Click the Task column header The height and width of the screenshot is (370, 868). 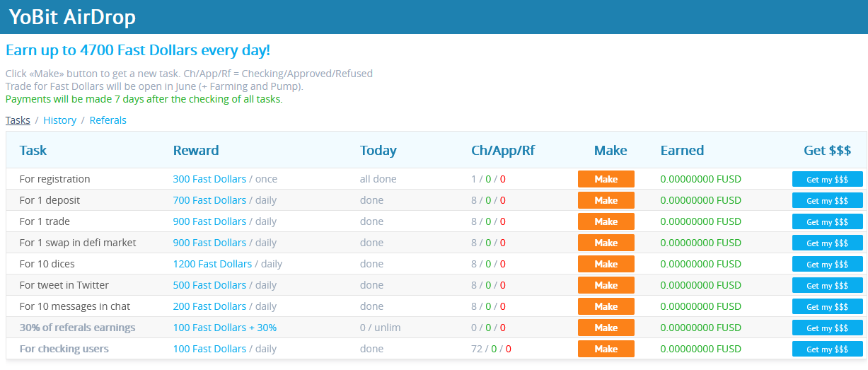pos(33,150)
